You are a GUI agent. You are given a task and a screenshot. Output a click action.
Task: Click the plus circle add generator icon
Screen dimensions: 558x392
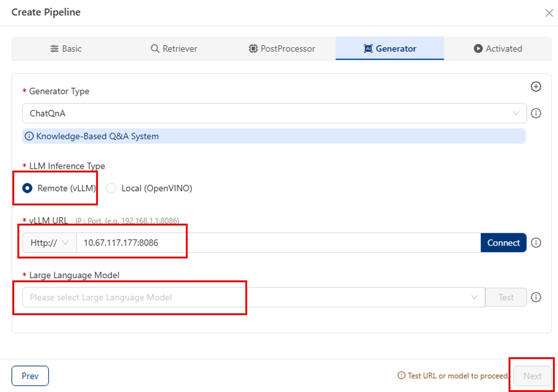click(536, 86)
